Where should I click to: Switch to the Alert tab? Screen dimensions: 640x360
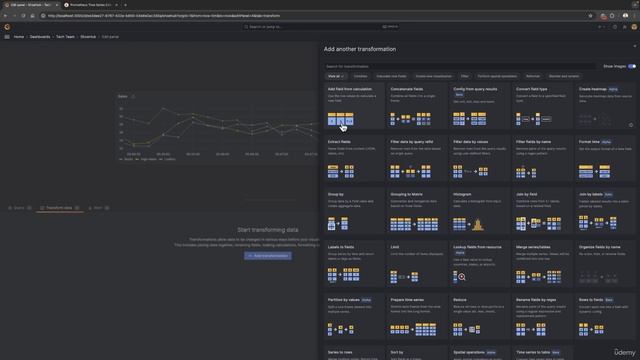[x=98, y=208]
